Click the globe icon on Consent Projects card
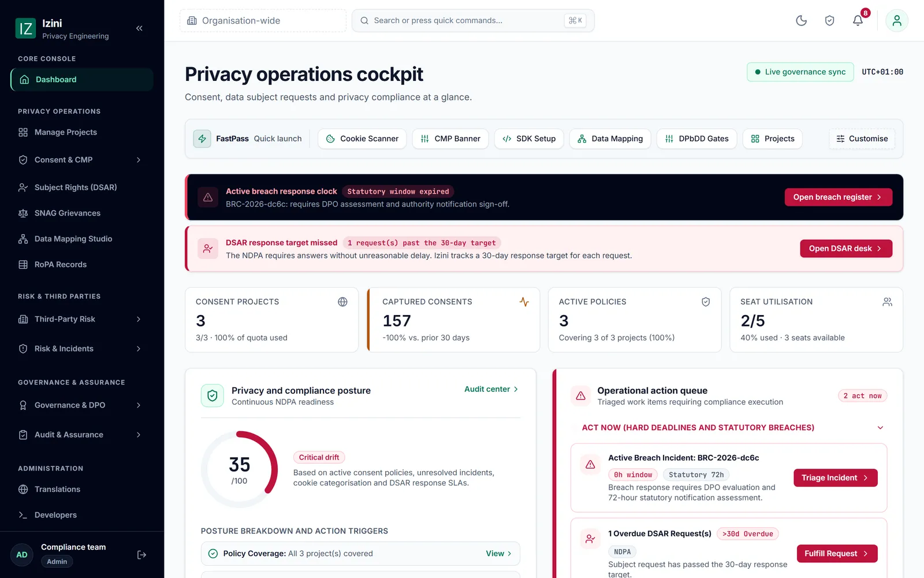This screenshot has height=578, width=924. point(342,302)
